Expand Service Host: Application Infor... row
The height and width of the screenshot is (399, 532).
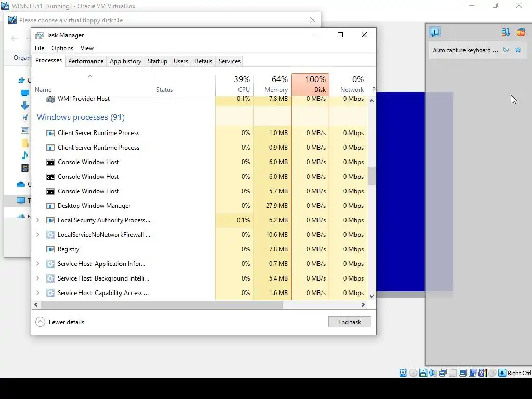coord(37,264)
